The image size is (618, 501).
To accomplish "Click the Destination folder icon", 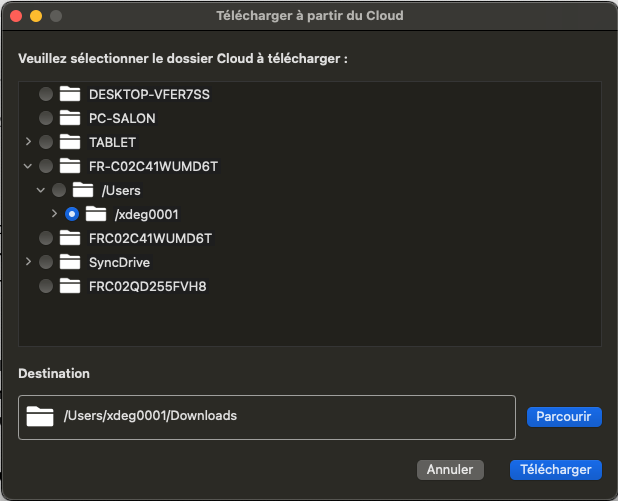I will [x=41, y=416].
